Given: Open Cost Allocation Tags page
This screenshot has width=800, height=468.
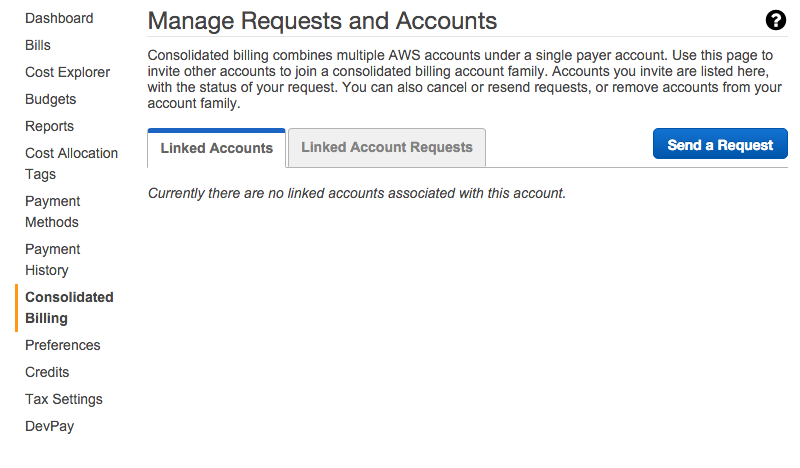Looking at the screenshot, I should tap(71, 163).
